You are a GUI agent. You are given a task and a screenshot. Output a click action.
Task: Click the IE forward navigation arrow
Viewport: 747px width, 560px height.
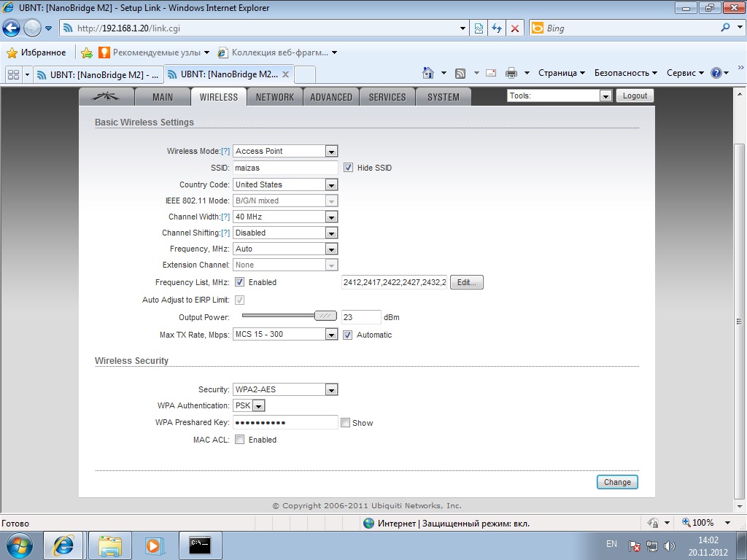[32, 28]
